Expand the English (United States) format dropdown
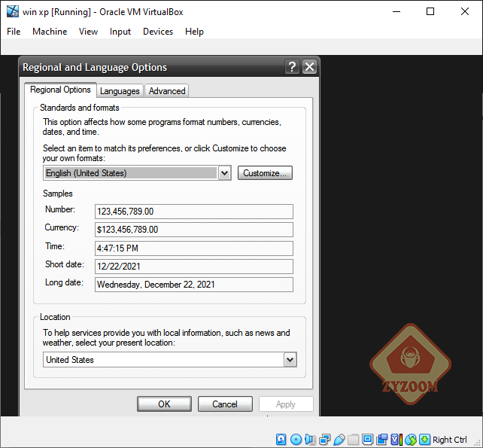 tap(224, 173)
